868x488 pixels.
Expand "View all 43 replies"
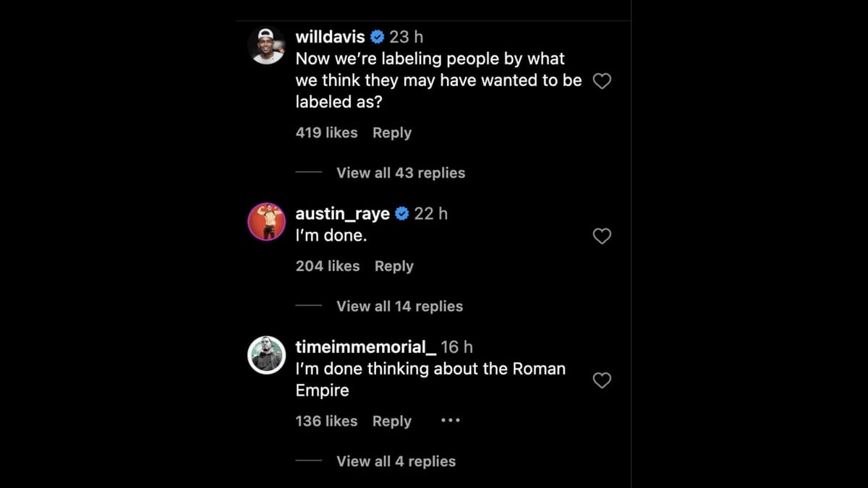point(401,173)
